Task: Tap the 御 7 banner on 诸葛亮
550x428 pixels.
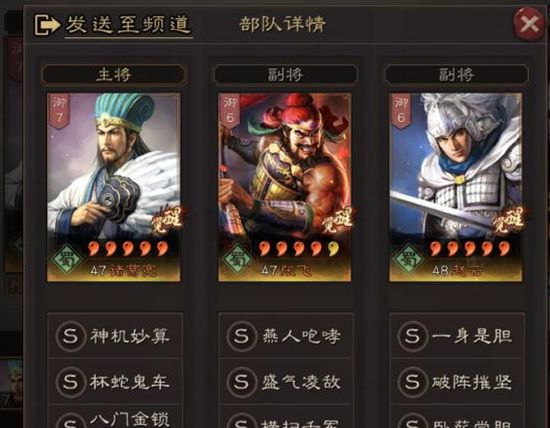Action: (59, 111)
